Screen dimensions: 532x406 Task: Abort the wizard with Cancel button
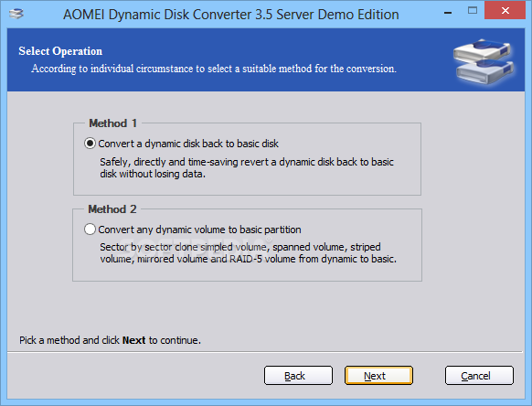pos(479,376)
